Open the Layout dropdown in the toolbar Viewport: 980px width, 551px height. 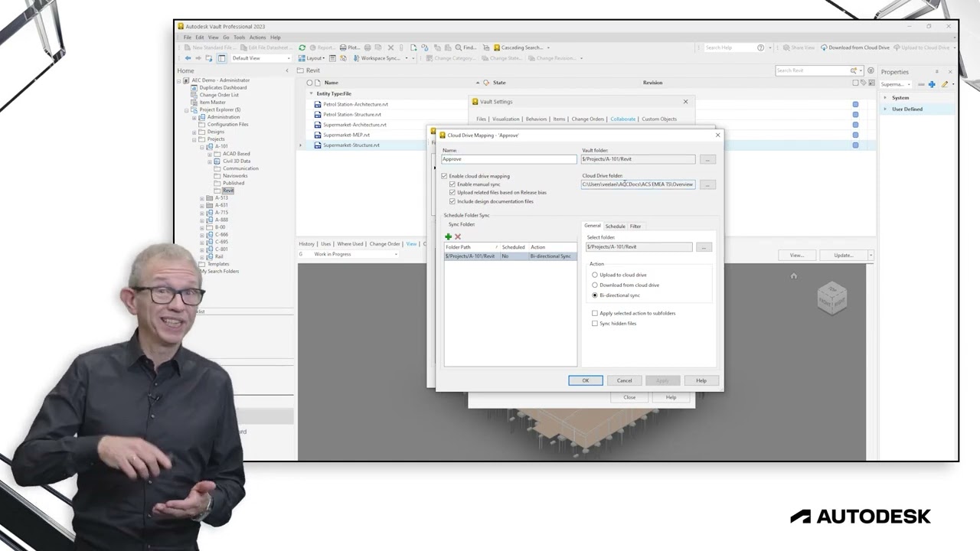click(x=315, y=58)
